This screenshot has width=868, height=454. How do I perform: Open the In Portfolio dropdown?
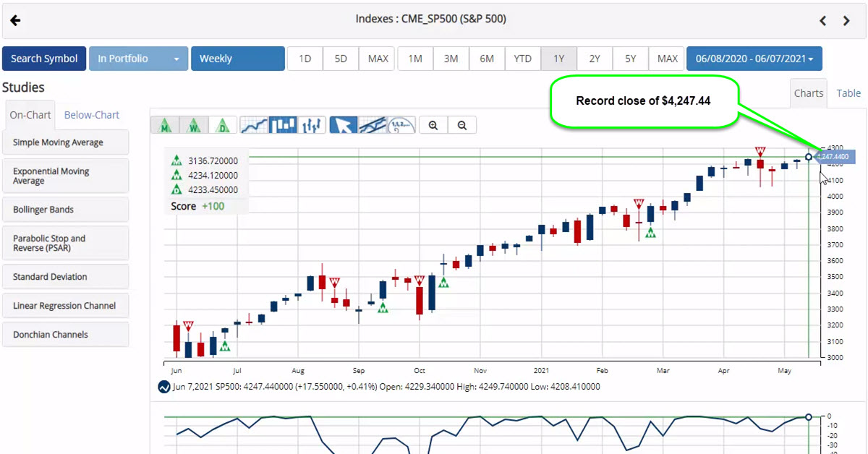139,59
